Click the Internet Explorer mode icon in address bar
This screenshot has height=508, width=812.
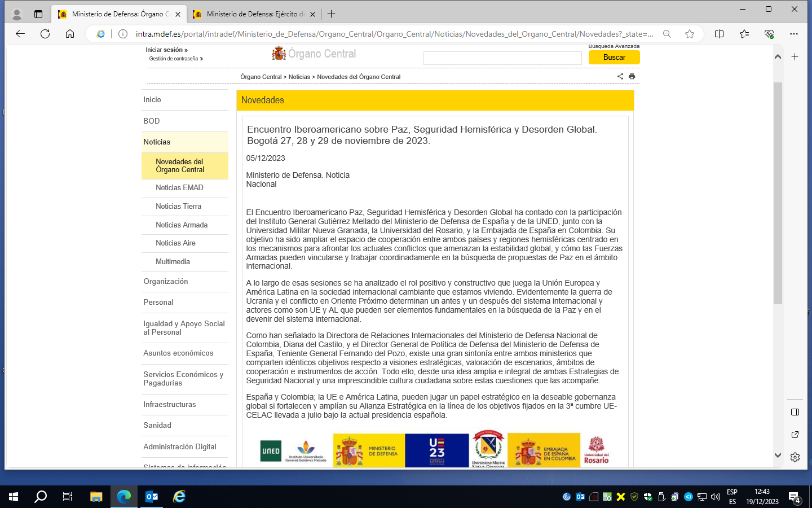tap(101, 34)
